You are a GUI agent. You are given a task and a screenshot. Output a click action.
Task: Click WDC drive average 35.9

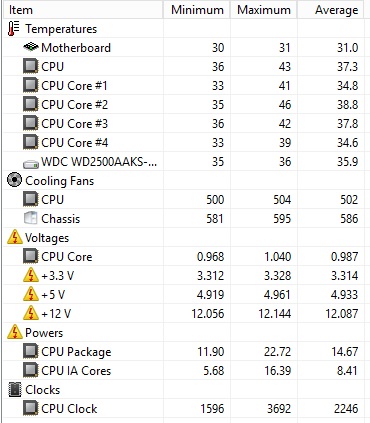coord(347,162)
